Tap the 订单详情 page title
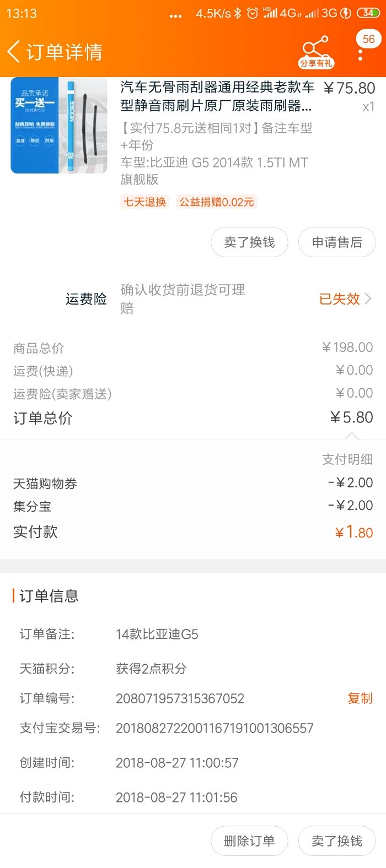This screenshot has width=386, height=868. click(65, 52)
